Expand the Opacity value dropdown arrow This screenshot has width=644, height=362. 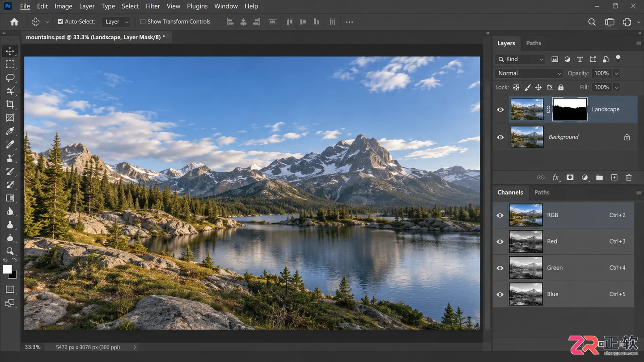(x=617, y=73)
